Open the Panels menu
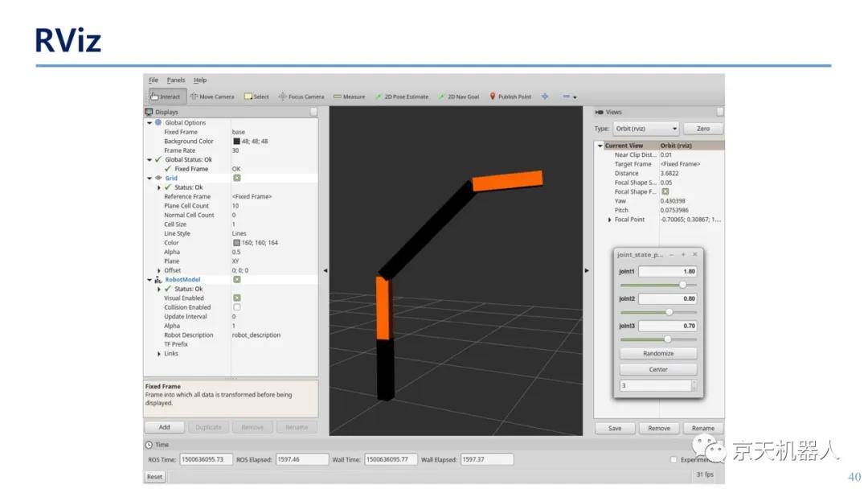 [x=176, y=80]
